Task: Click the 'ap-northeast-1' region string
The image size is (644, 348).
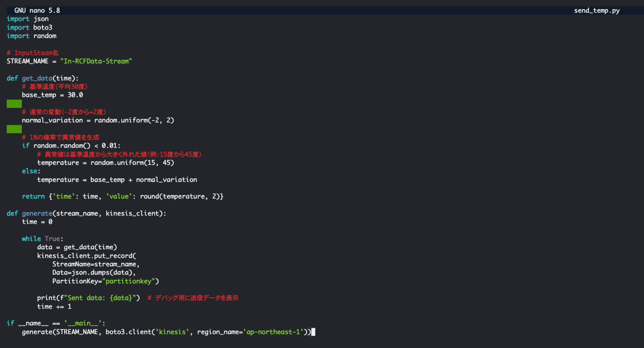Action: pos(273,332)
